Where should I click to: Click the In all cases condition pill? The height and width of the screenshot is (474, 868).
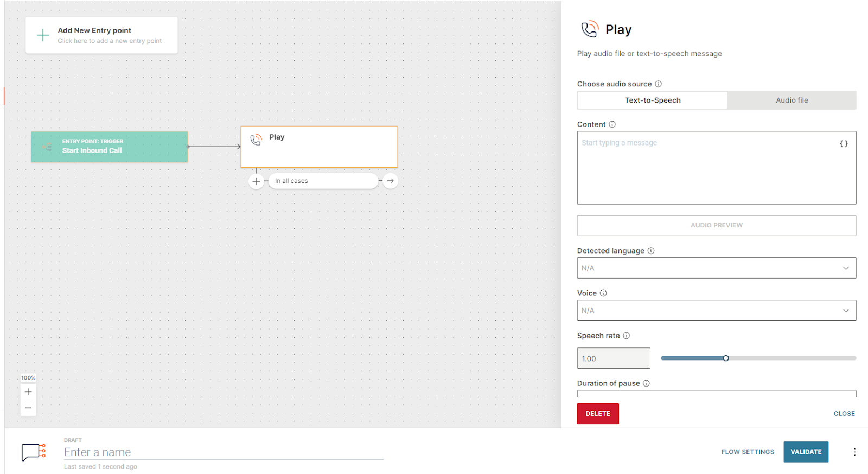click(x=323, y=181)
